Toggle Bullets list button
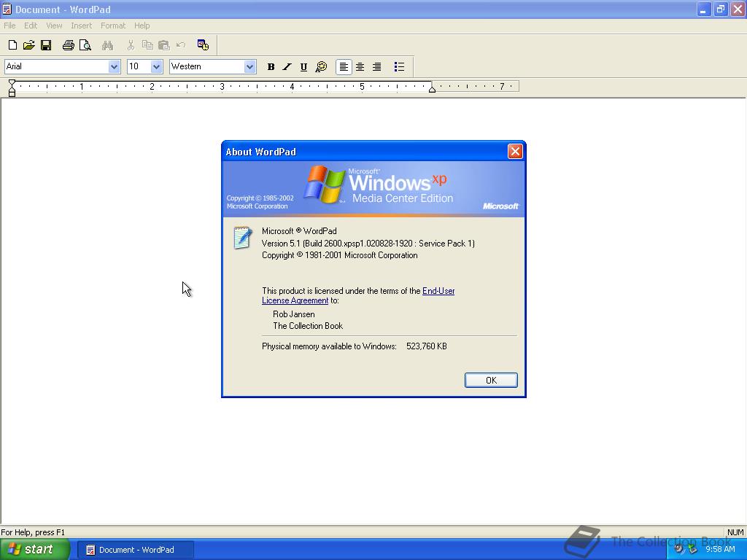747x560 pixels. [399, 66]
